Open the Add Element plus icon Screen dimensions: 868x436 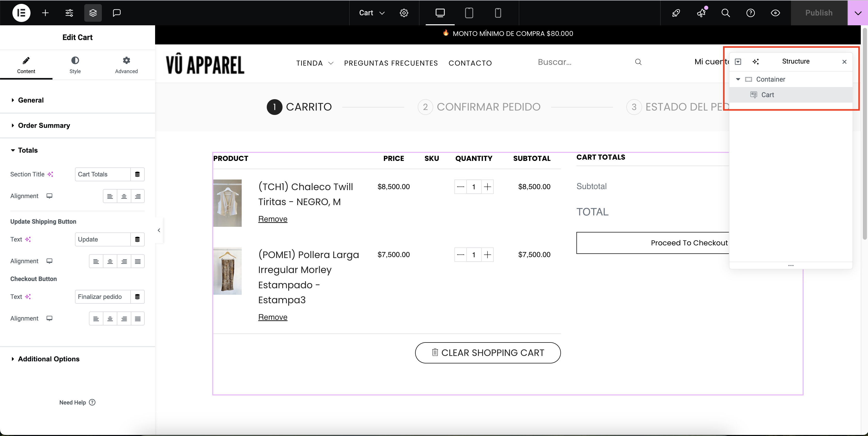click(x=45, y=13)
